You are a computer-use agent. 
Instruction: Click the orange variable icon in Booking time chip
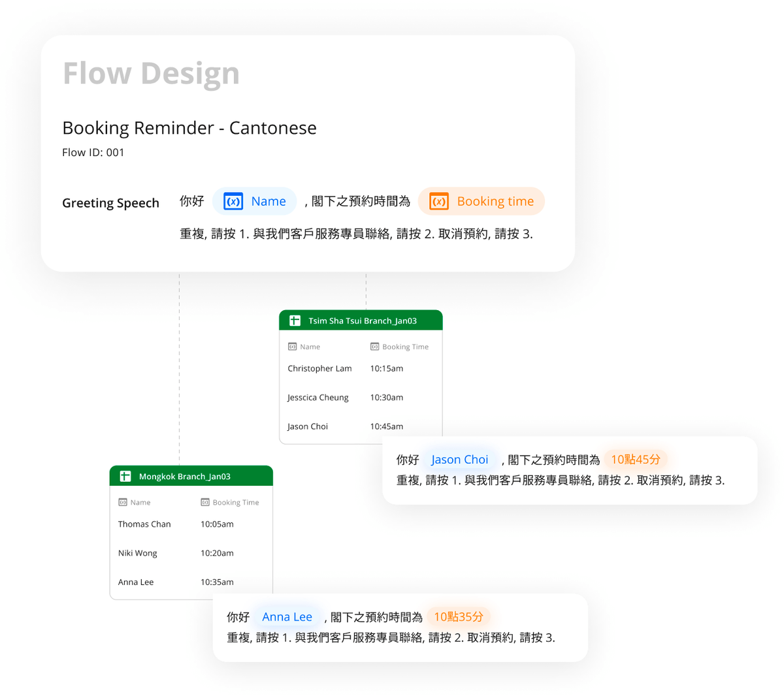(x=439, y=201)
